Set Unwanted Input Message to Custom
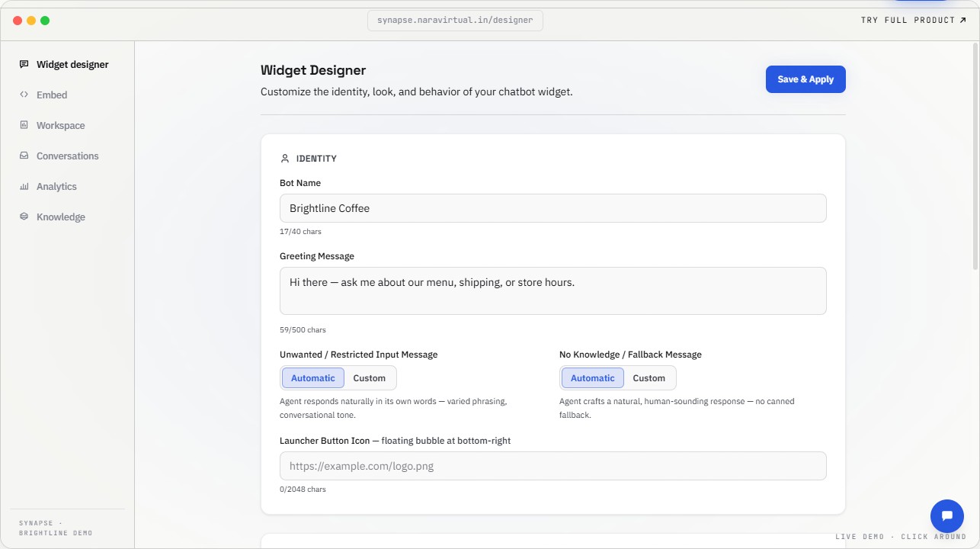The height and width of the screenshot is (549, 980). click(370, 378)
